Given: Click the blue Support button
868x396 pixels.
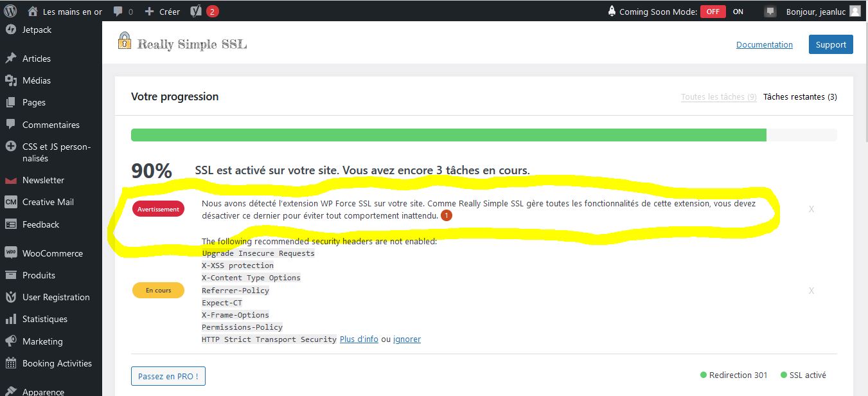Looking at the screenshot, I should pos(831,44).
